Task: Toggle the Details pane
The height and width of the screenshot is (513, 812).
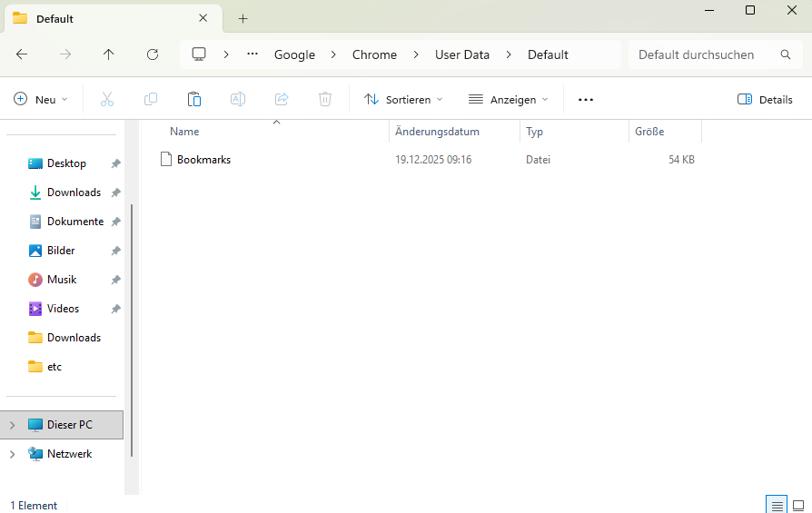Action: 765,99
